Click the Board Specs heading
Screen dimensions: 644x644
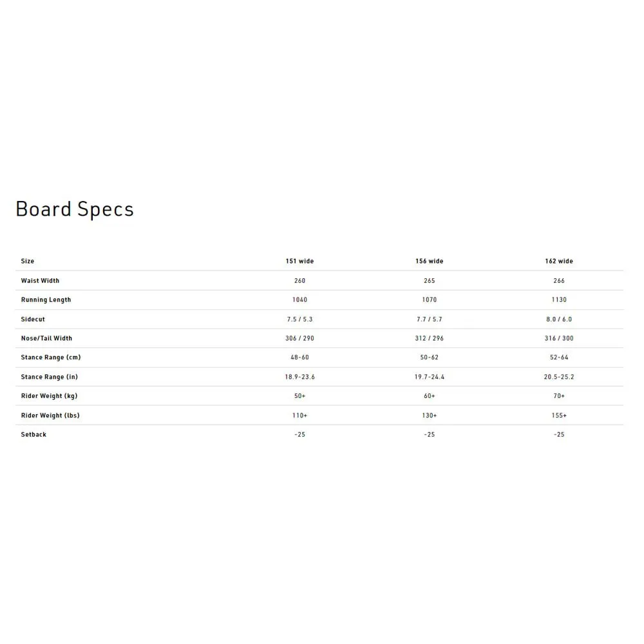[75, 209]
